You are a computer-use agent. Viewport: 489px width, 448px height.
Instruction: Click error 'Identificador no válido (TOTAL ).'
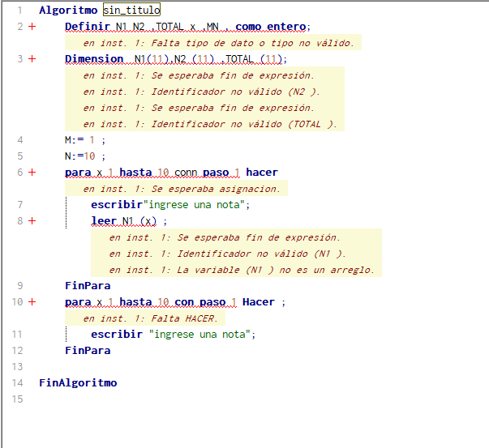tap(244, 124)
